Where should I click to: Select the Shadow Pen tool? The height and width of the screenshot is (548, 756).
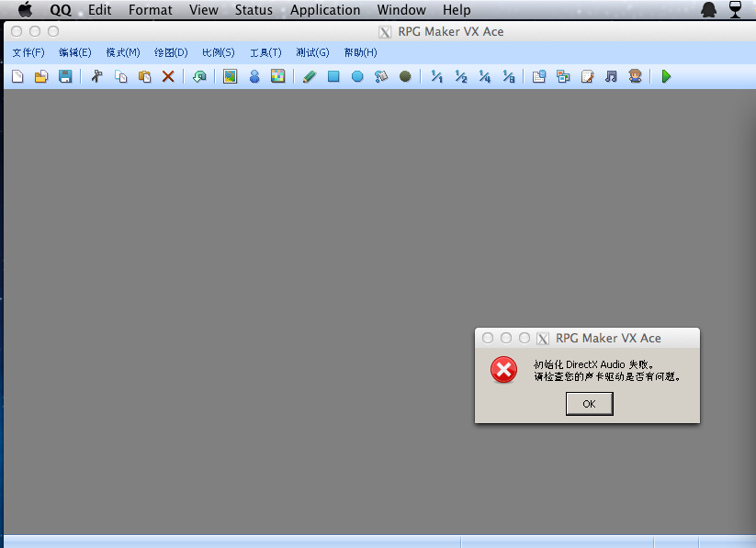(405, 76)
